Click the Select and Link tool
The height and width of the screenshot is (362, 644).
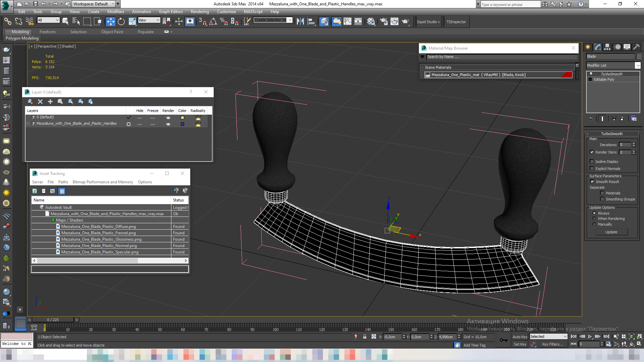click(x=7, y=22)
